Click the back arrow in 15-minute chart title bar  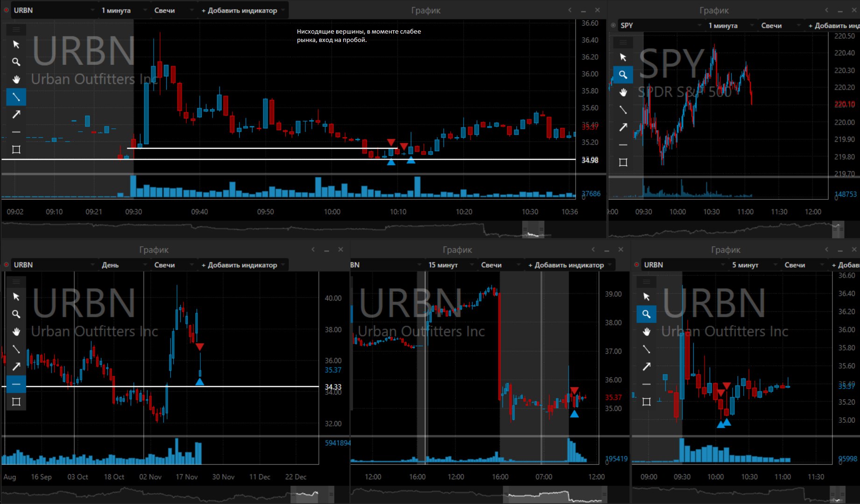(x=593, y=250)
